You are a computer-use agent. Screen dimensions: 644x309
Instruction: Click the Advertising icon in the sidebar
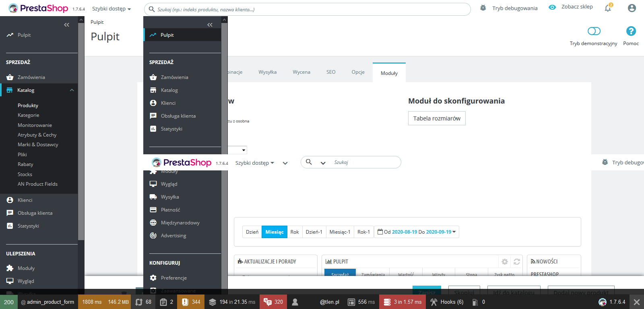[x=153, y=236]
